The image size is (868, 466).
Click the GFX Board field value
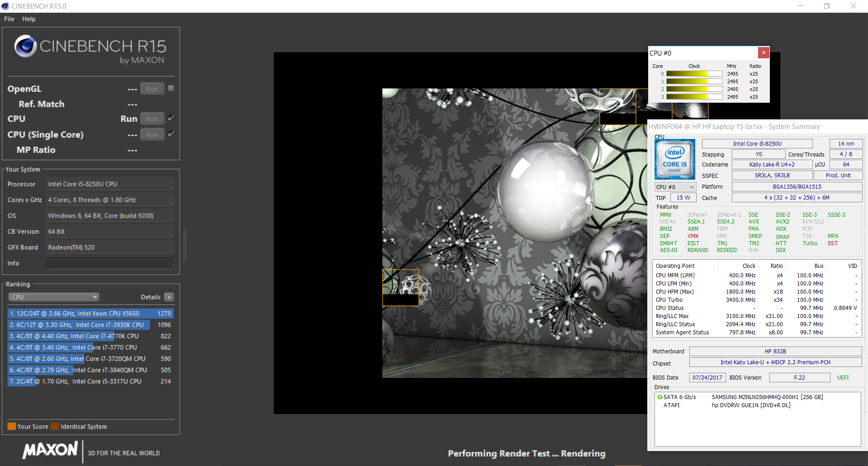click(109, 247)
